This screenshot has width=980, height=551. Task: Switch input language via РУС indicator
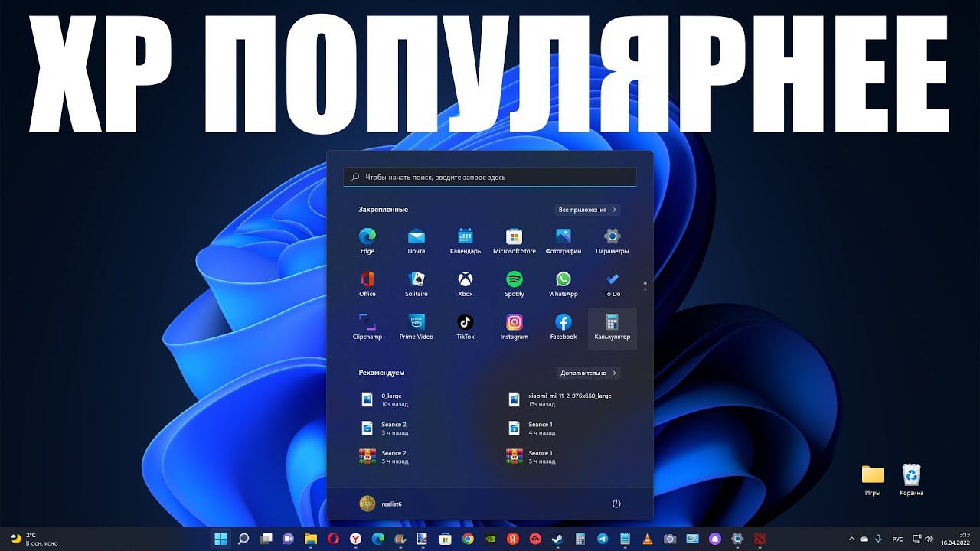[x=898, y=539]
